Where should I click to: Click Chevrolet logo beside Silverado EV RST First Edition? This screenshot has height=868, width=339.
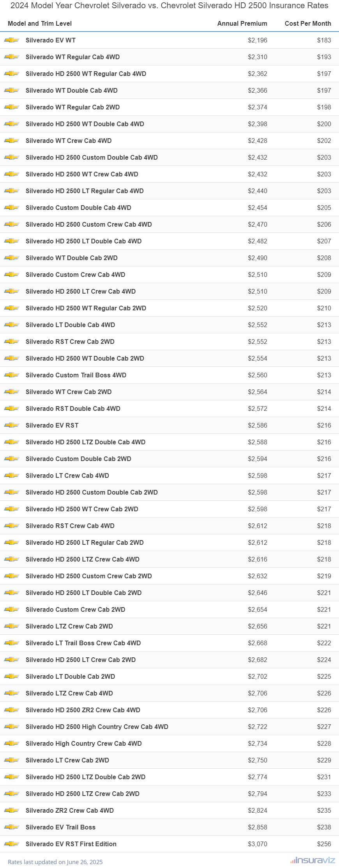(12, 844)
